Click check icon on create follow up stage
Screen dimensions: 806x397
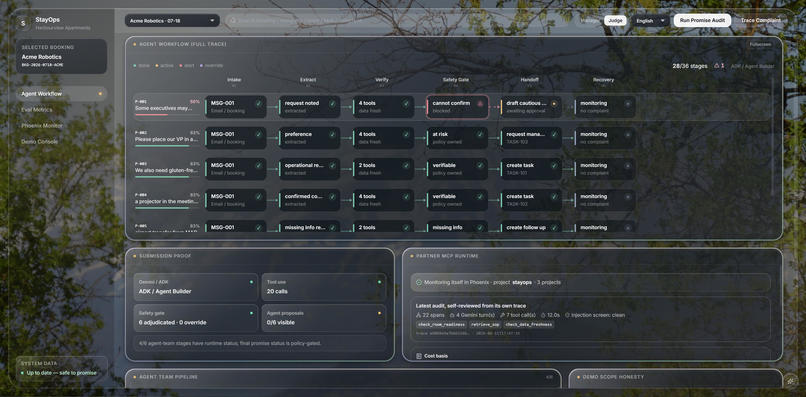tap(554, 227)
